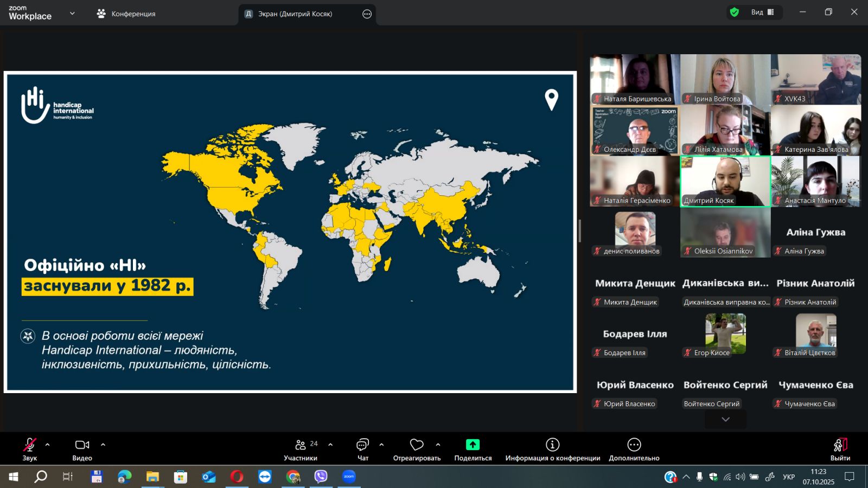Select the Экран (Дмитрий Косяк) tab
Image resolution: width=868 pixels, height=488 pixels.
(295, 14)
